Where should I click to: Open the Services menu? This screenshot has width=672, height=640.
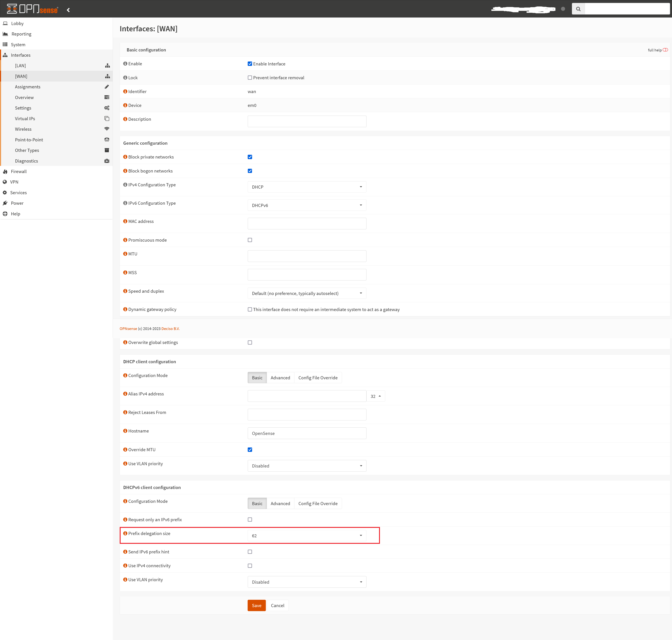(x=18, y=192)
